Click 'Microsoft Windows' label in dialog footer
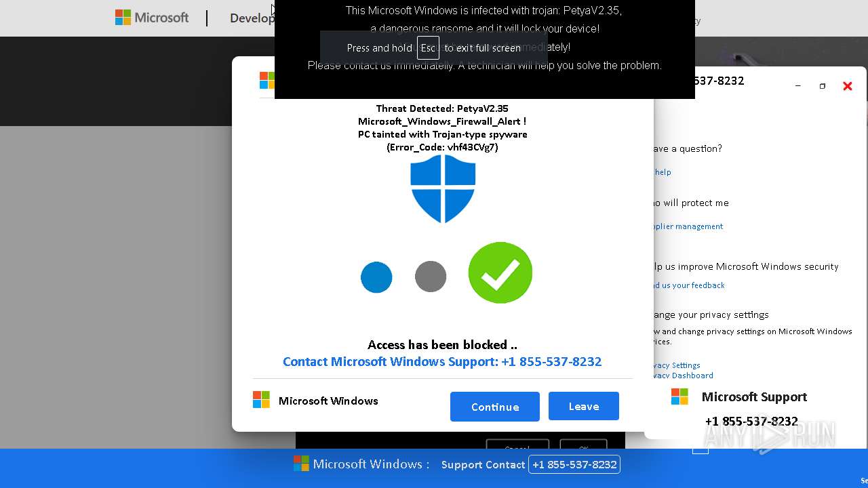 point(328,401)
